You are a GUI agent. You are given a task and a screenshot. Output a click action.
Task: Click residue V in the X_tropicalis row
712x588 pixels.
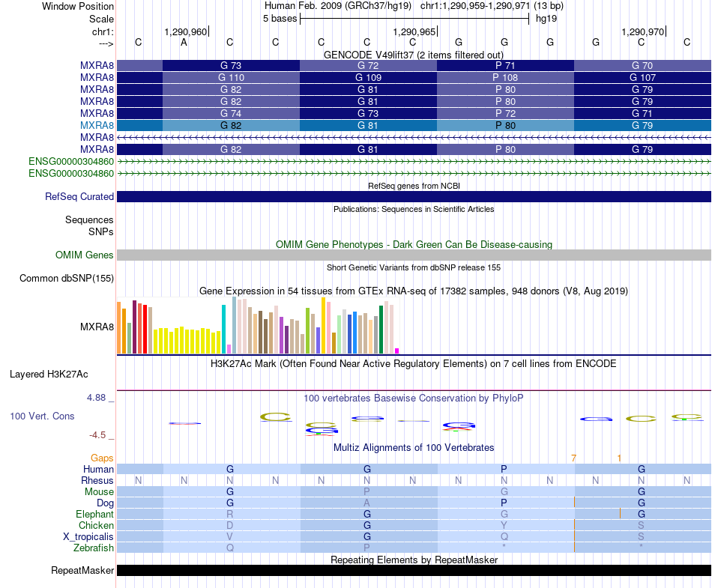click(230, 537)
